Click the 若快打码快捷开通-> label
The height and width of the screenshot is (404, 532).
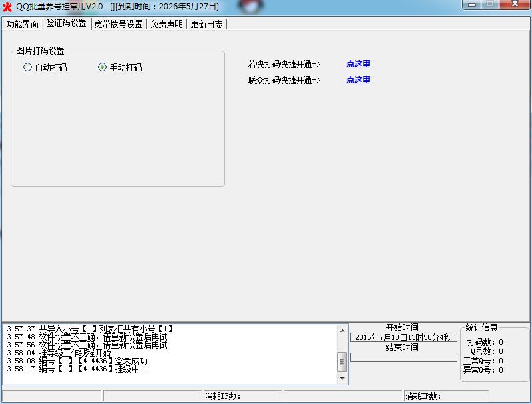coord(284,64)
